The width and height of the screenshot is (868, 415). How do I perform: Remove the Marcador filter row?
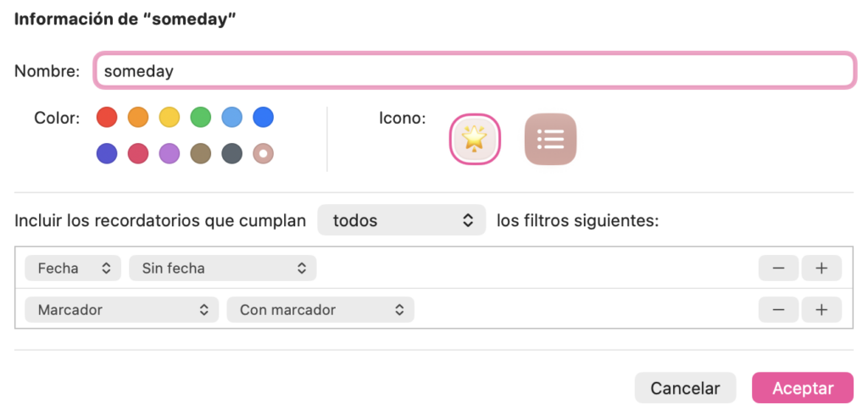(778, 310)
